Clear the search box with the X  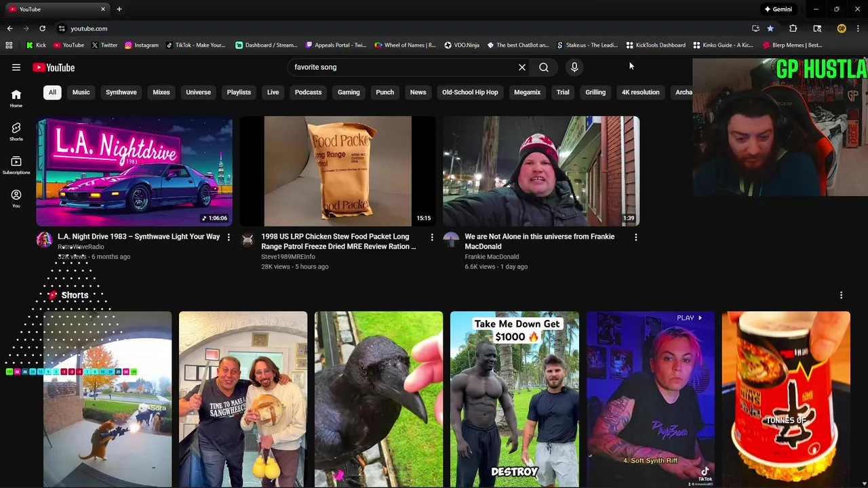click(x=522, y=67)
